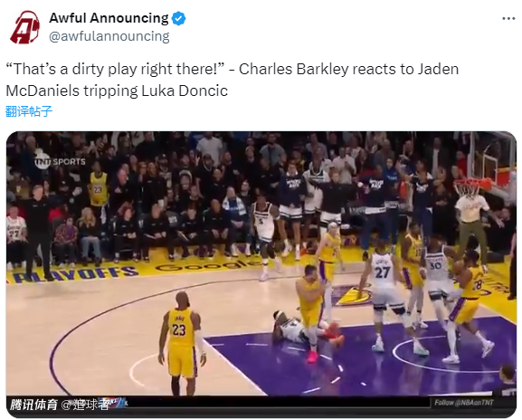Click the 腾讯体育 watermark in video
Viewport: 522px width, 420px height.
click(x=33, y=405)
